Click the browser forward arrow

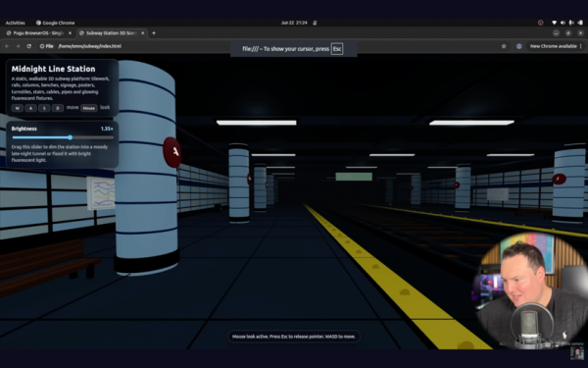[x=18, y=46]
